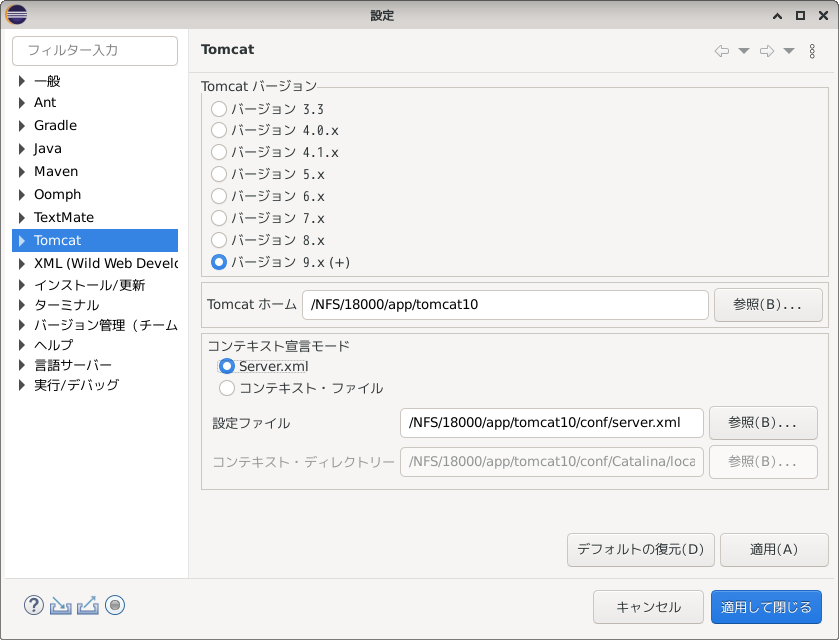Expand the Ant tree node
Viewport: 839px width, 640px height.
pyautogui.click(x=21, y=103)
